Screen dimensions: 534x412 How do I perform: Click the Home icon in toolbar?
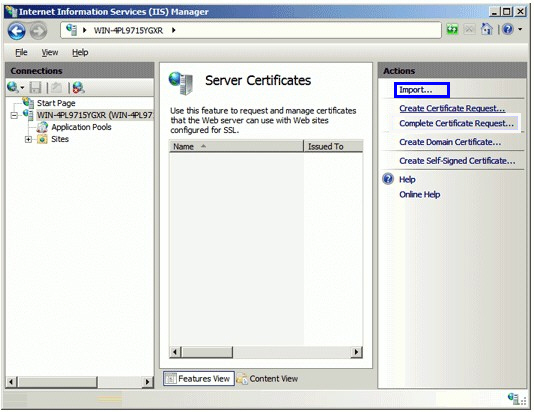pos(486,30)
